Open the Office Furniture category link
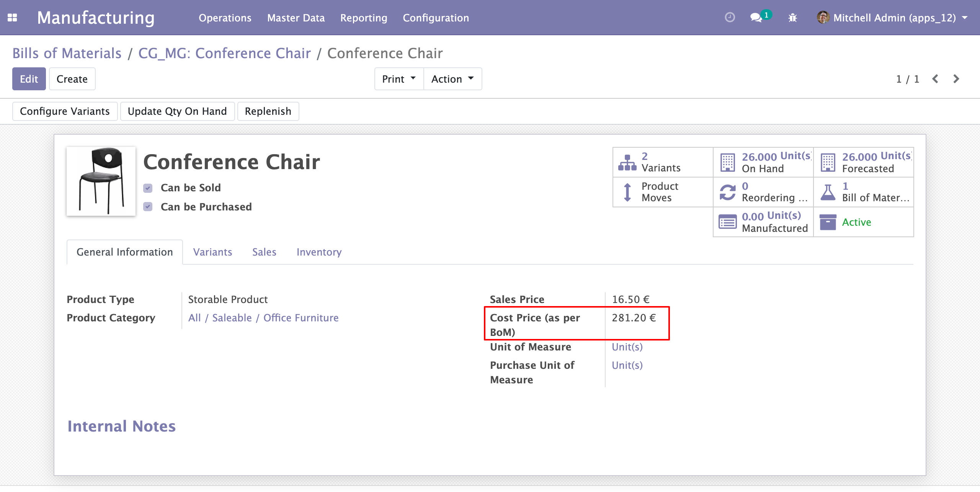This screenshot has height=492, width=980. pos(301,318)
